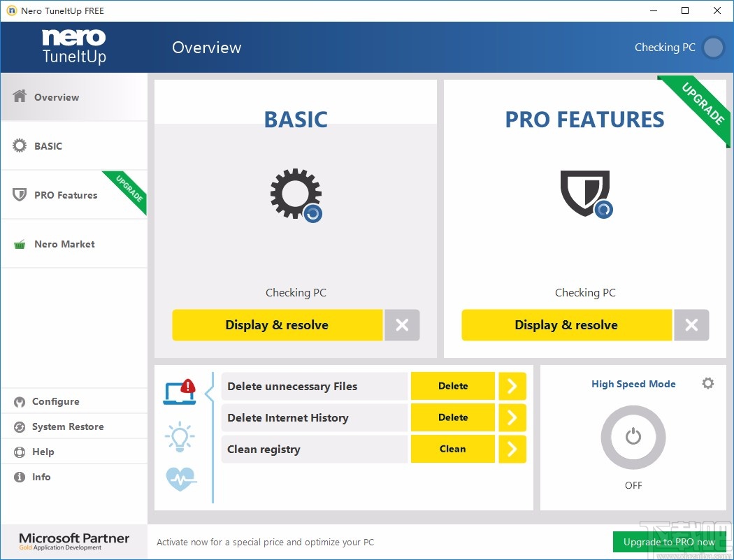This screenshot has height=560, width=734.
Task: Click the Nero TuneItUp logo
Action: (74, 46)
